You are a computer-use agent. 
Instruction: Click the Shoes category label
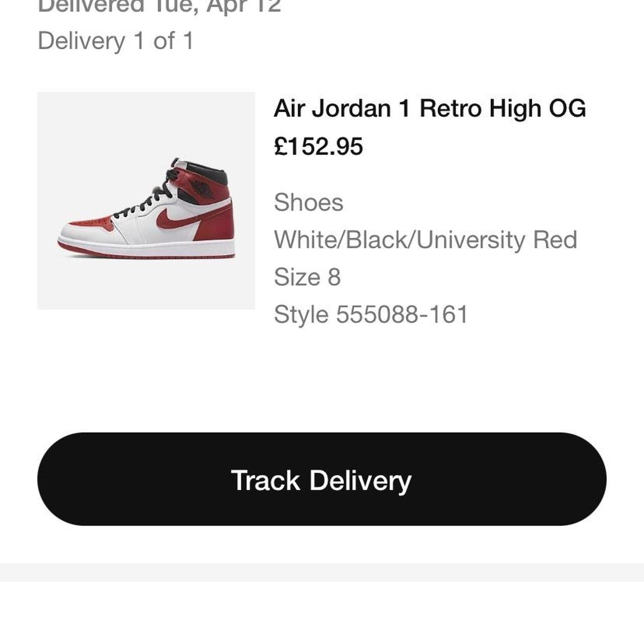pos(308,203)
